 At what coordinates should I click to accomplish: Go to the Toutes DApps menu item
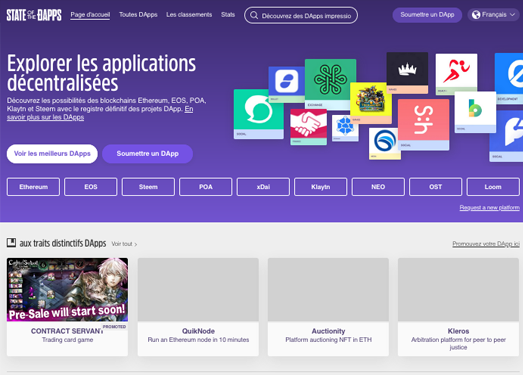(138, 15)
